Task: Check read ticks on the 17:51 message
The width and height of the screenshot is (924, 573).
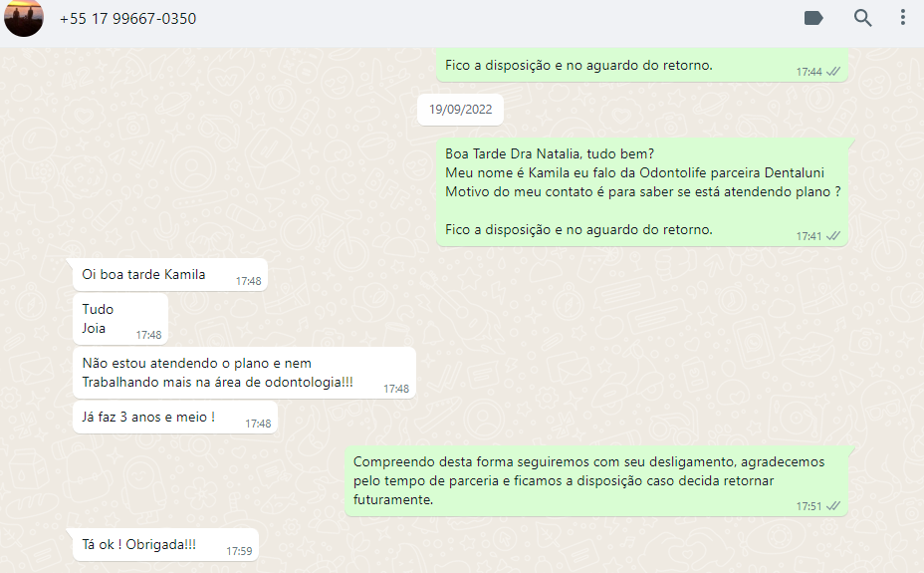Action: point(833,506)
